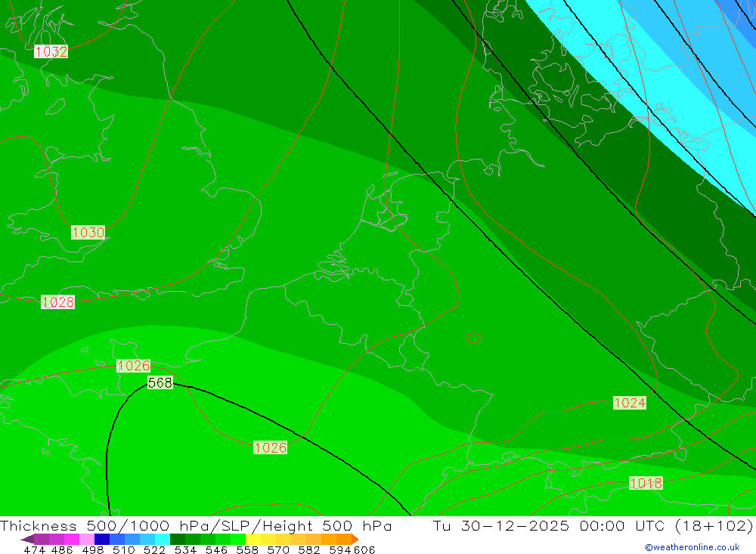Click the legend value 534

pyautogui.click(x=186, y=549)
